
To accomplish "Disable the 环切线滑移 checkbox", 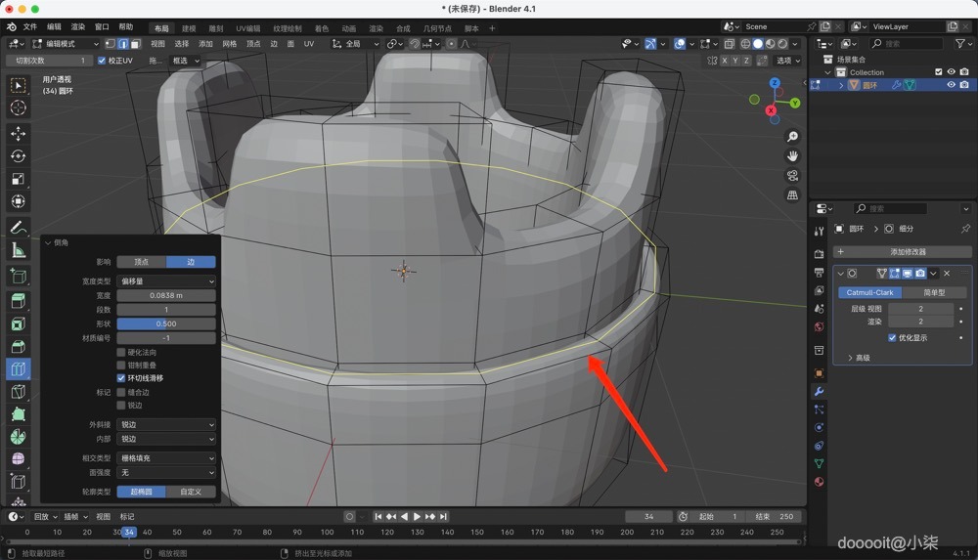I will pyautogui.click(x=121, y=377).
